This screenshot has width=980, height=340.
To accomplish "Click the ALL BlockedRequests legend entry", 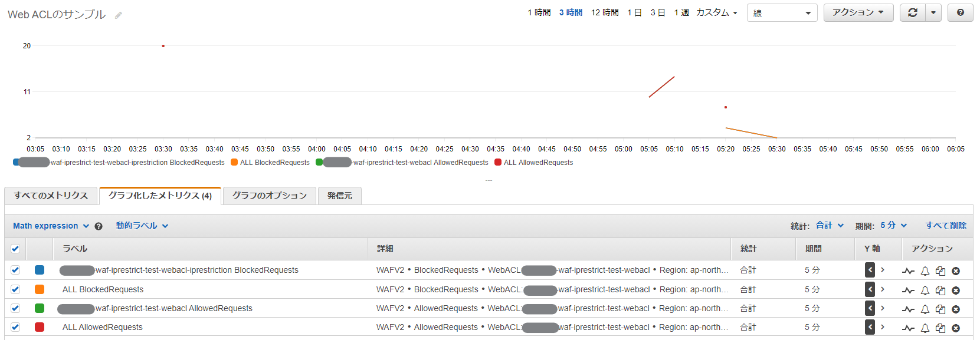I will point(270,163).
